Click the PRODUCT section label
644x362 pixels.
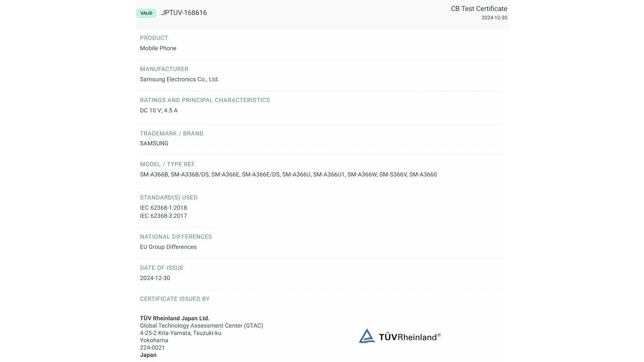[154, 38]
